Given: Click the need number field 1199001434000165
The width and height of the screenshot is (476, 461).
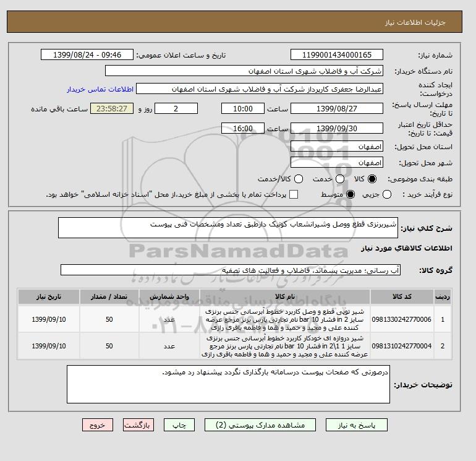Looking at the screenshot, I should click(x=337, y=54).
